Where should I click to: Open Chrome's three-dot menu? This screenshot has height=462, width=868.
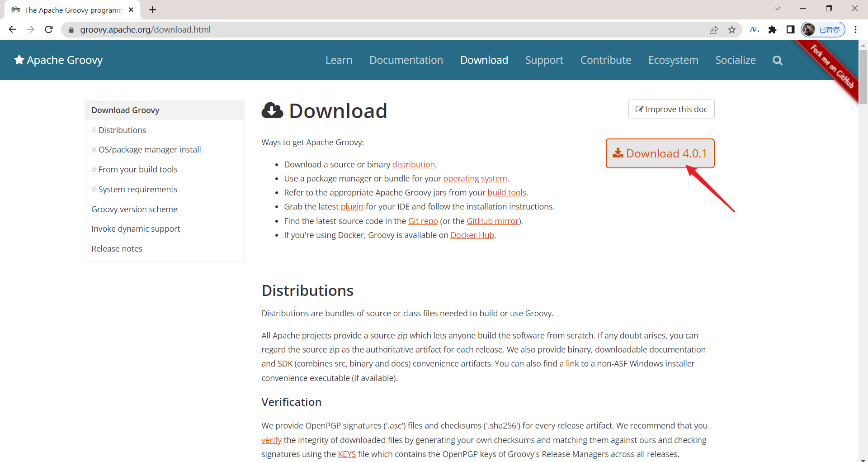coord(855,29)
